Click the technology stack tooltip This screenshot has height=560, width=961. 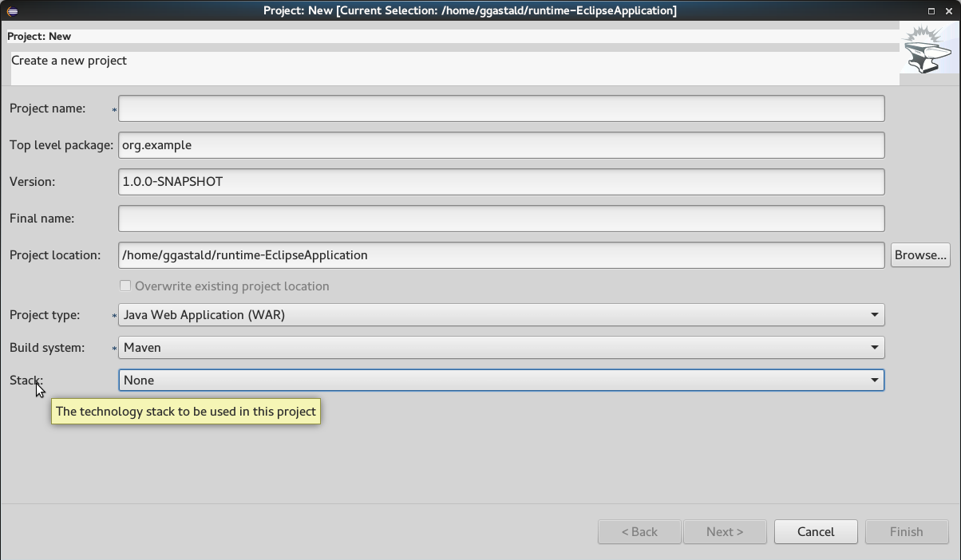[186, 412]
